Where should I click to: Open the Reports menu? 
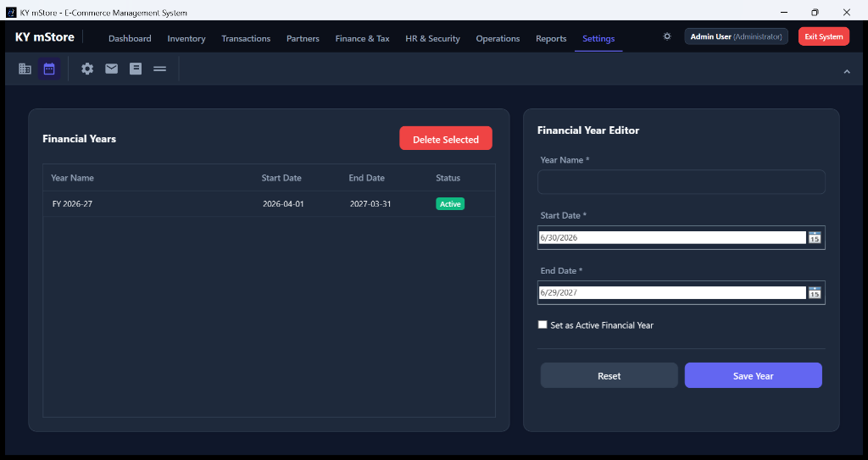click(551, 38)
